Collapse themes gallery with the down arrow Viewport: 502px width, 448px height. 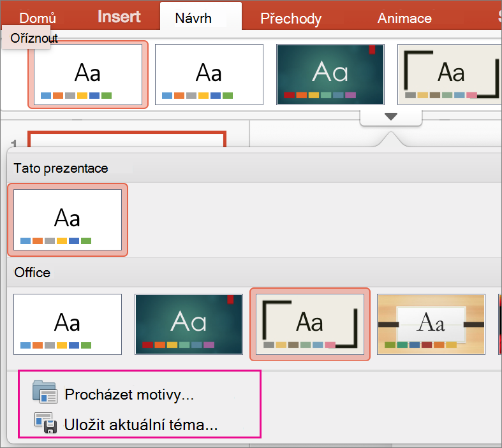(391, 117)
